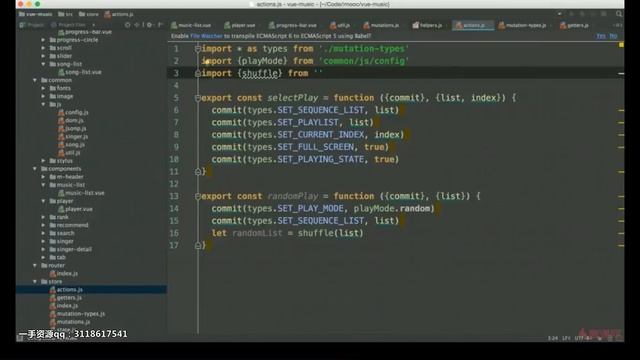Collapse the components folder
Image resolution: width=640 pixels, height=360 pixels.
35,169
